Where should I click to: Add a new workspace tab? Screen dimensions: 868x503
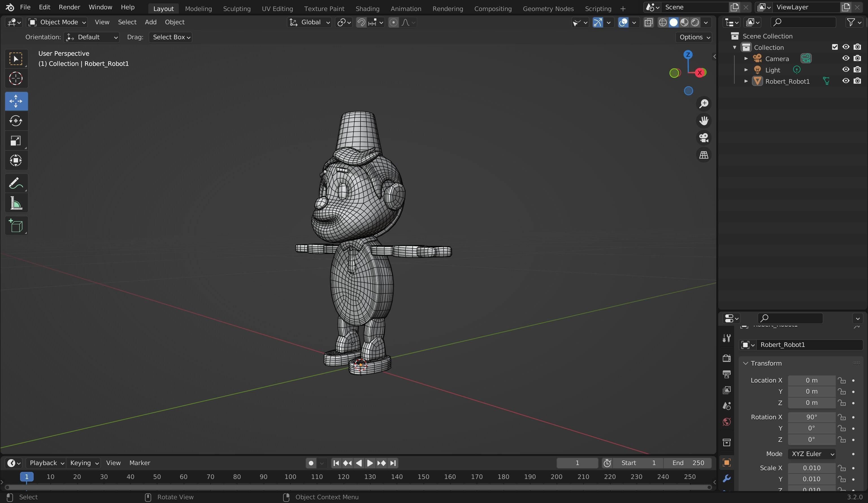(x=622, y=8)
